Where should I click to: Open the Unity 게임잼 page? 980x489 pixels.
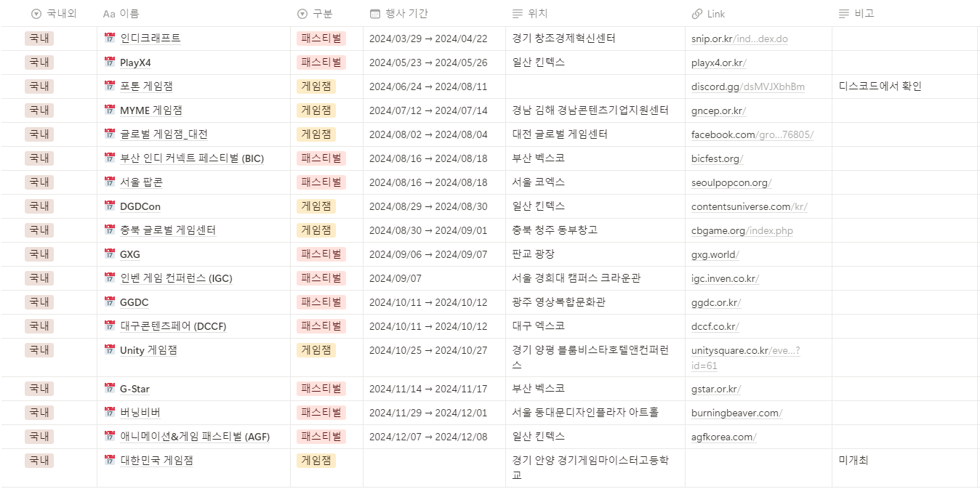click(148, 350)
